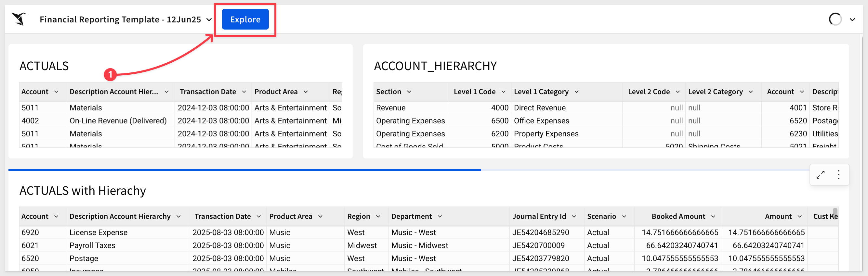This screenshot has width=868, height=276.
Task: Open Transaction Date menu in ACTUALS with Hierachy
Action: pyautogui.click(x=259, y=217)
